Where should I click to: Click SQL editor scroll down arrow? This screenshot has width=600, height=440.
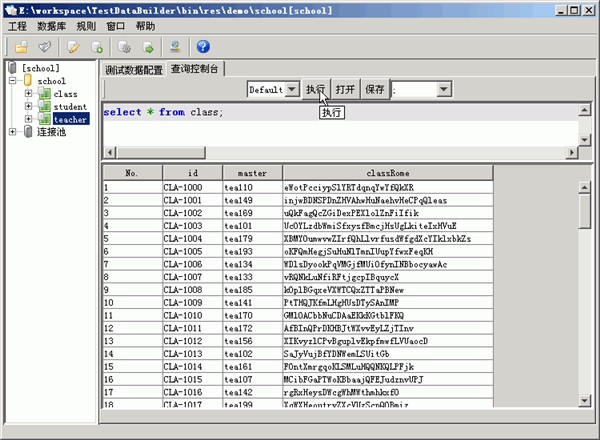[584, 139]
